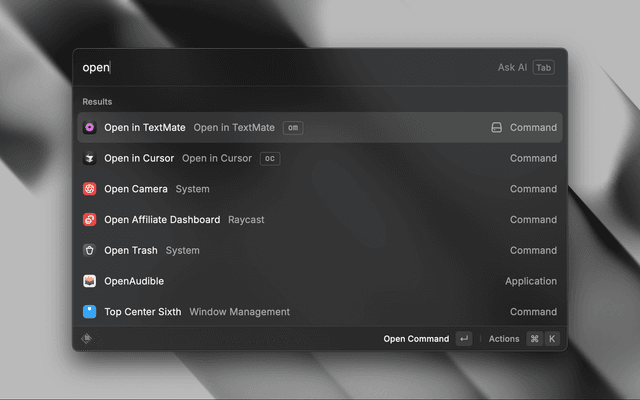Click the Affiliate Dashboard Raycast icon
The height and width of the screenshot is (400, 640).
pos(90,220)
